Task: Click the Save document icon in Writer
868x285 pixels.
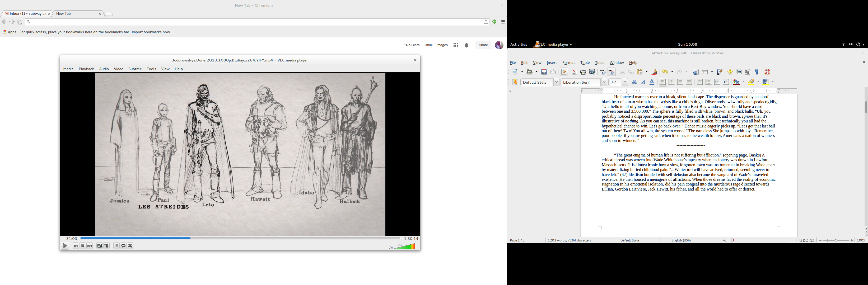Action: click(x=544, y=72)
